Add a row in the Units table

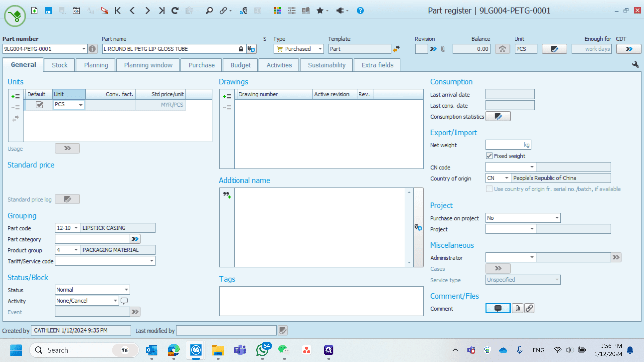click(15, 97)
